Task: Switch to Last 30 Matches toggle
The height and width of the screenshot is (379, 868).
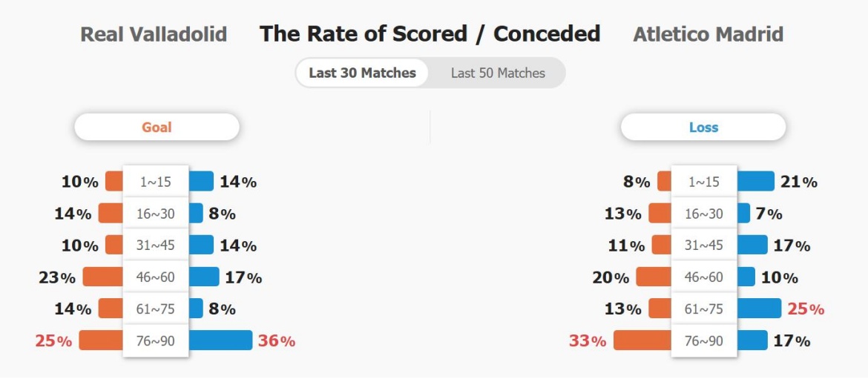Action: click(x=362, y=73)
